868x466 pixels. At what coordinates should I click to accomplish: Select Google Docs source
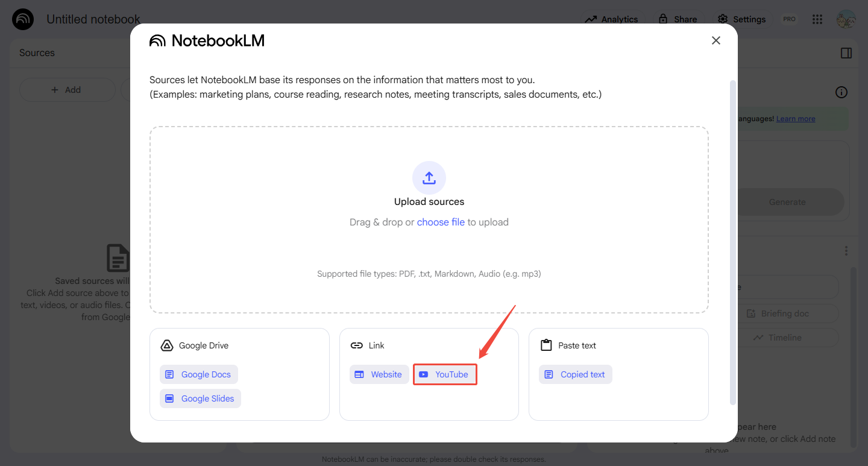[x=199, y=374]
